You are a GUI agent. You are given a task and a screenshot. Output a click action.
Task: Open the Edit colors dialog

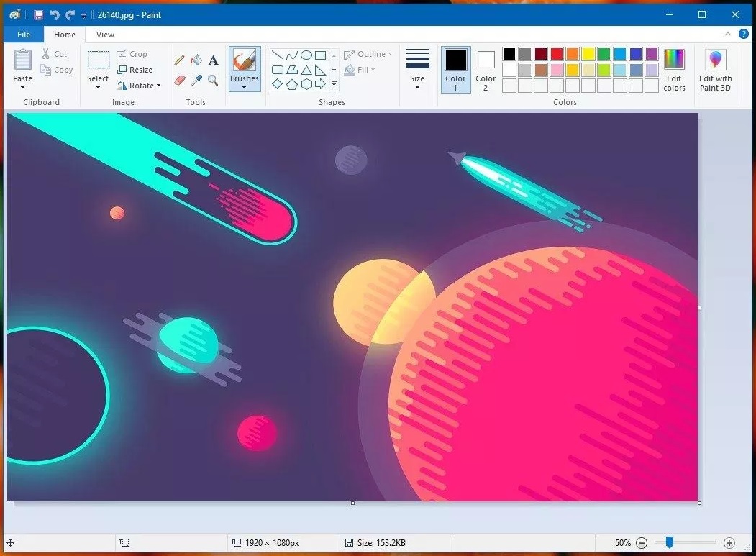(x=674, y=70)
